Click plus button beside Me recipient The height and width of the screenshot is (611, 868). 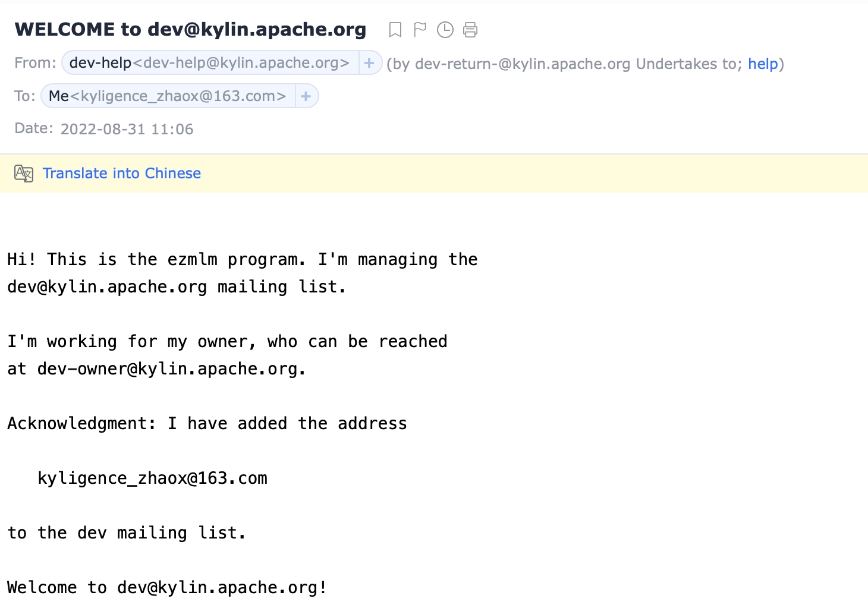[306, 96]
